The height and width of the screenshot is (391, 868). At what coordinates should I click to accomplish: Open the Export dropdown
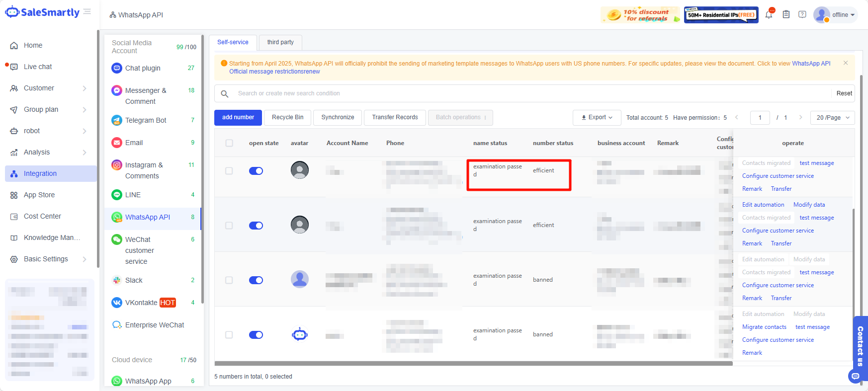(597, 118)
